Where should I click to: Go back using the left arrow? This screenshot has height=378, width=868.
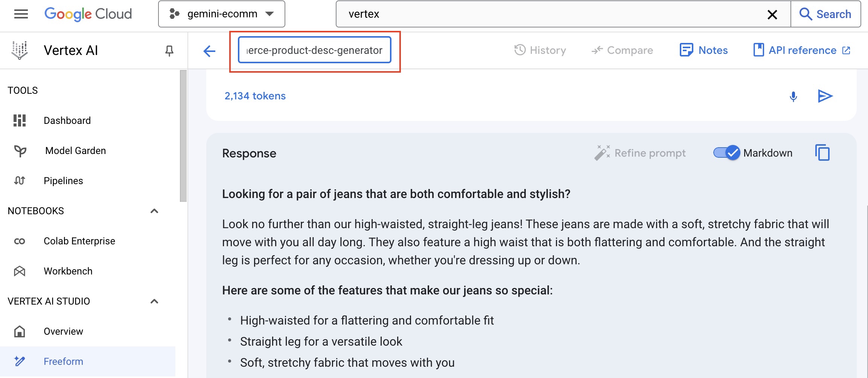(x=209, y=51)
